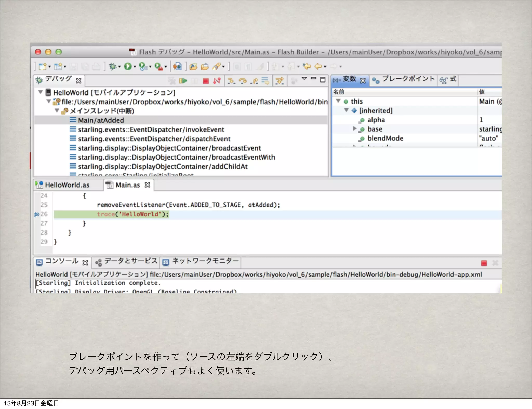This screenshot has width=532, height=409.
Task: Click the Step Over icon
Action: pyautogui.click(x=243, y=81)
